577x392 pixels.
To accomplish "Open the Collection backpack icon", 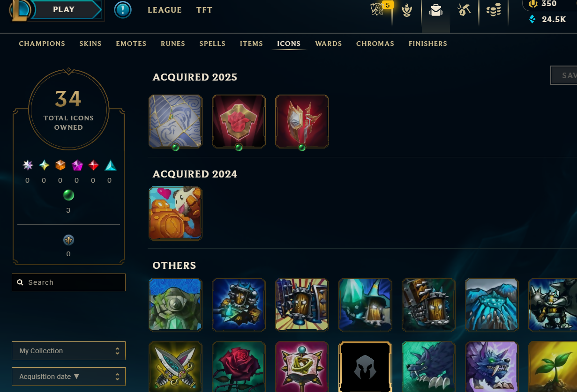I will click(x=436, y=10).
